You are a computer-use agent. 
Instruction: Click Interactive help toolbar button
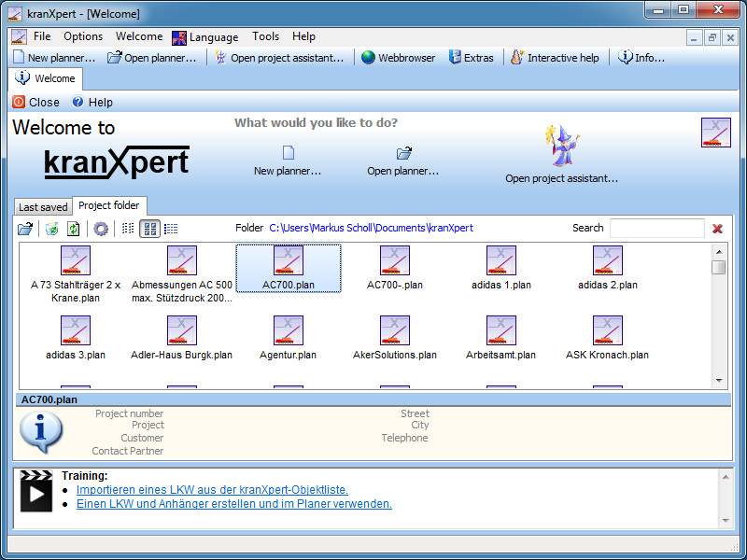555,58
